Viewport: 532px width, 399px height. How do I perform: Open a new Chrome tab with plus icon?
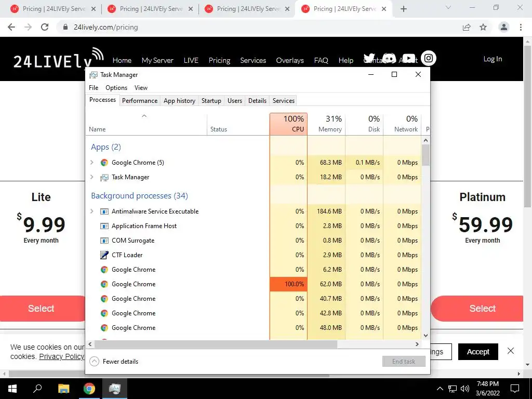tap(403, 9)
